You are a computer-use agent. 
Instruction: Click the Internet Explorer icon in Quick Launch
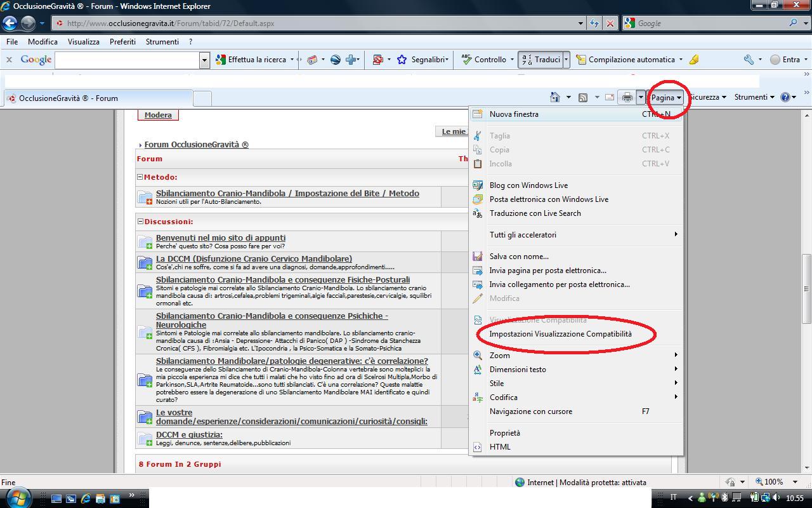tap(86, 498)
